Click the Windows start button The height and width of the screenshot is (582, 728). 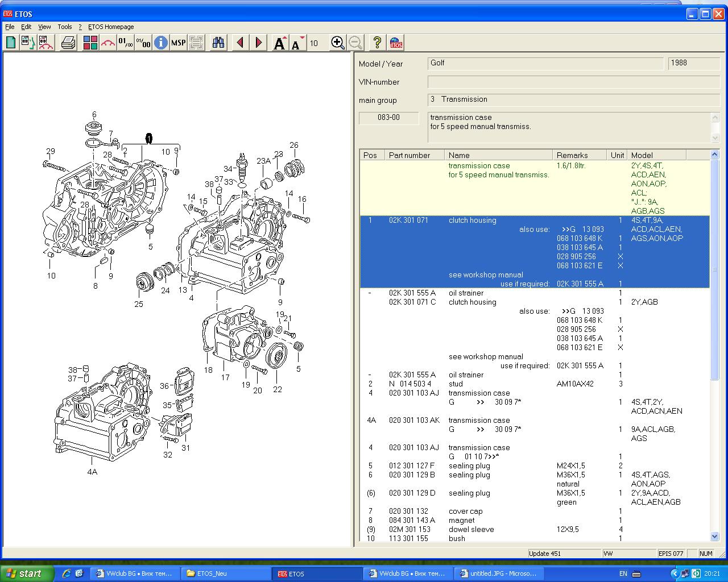26,573
